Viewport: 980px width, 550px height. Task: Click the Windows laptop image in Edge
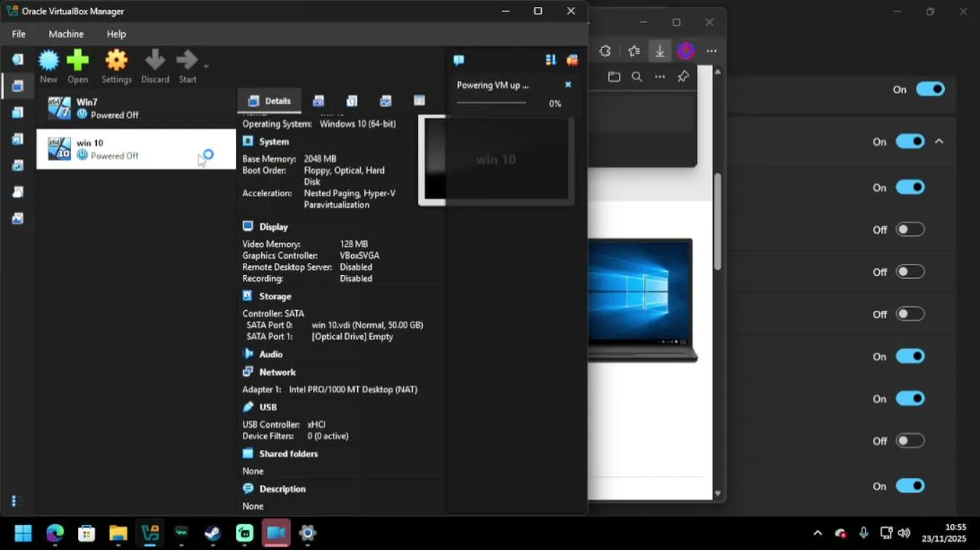[x=643, y=300]
